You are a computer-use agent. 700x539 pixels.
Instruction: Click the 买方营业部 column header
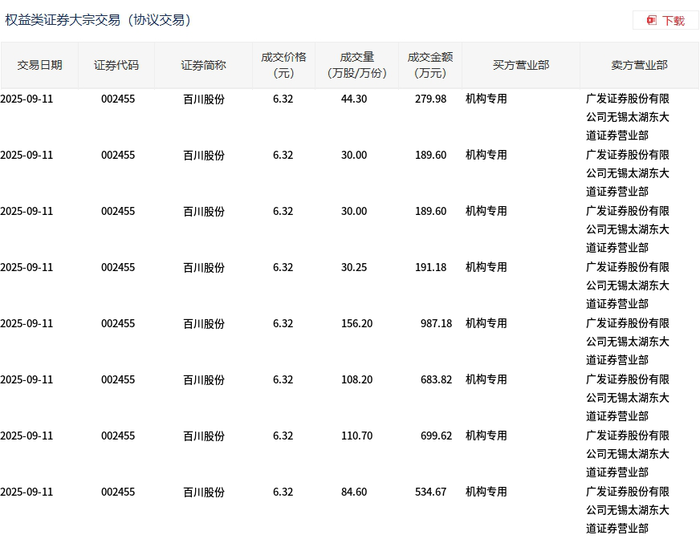[521, 65]
